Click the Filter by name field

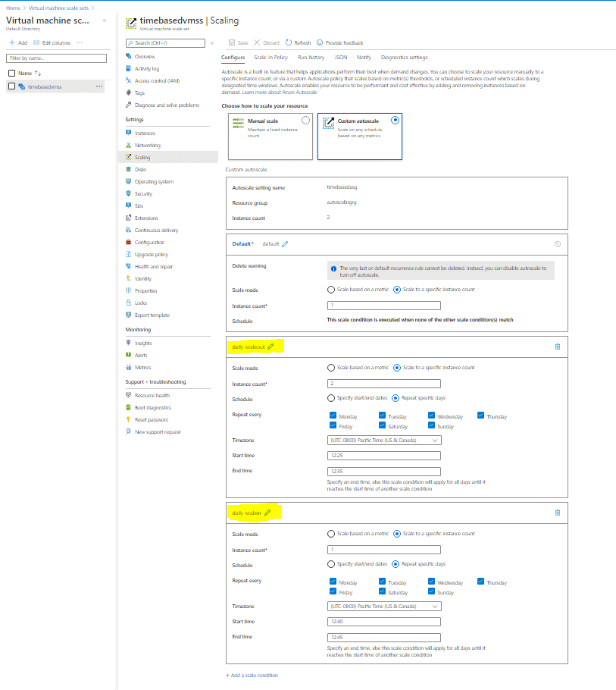tap(56, 58)
